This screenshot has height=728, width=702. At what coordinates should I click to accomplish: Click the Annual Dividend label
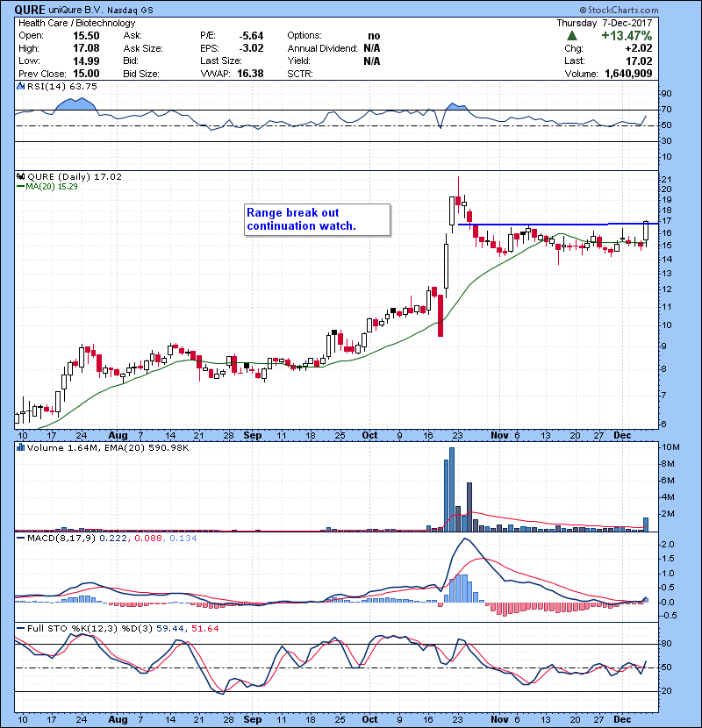pos(322,48)
